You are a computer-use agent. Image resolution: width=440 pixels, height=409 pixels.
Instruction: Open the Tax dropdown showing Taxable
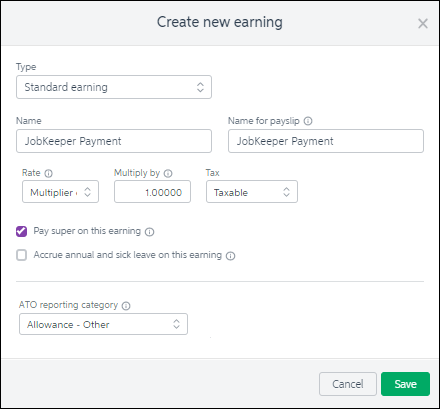click(x=252, y=192)
